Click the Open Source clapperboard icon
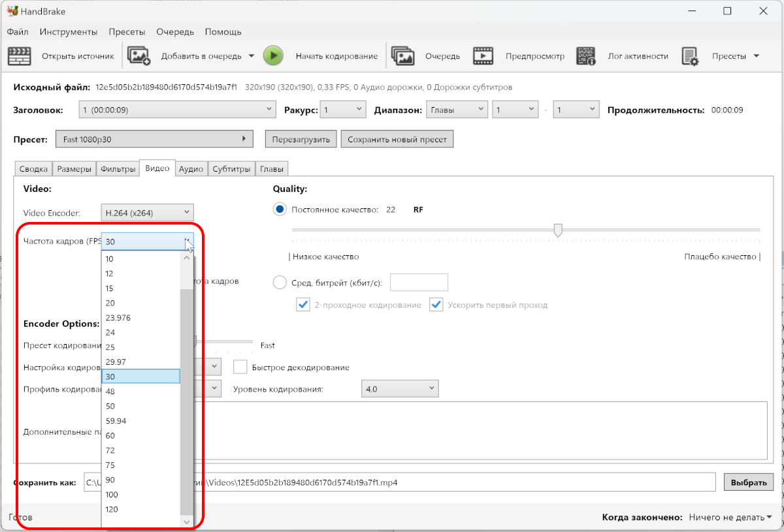 [x=20, y=56]
